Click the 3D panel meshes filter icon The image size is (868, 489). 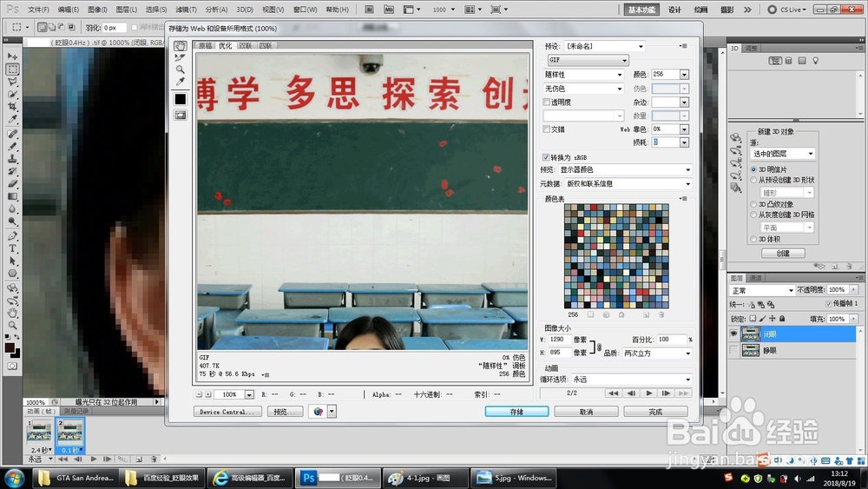(789, 61)
